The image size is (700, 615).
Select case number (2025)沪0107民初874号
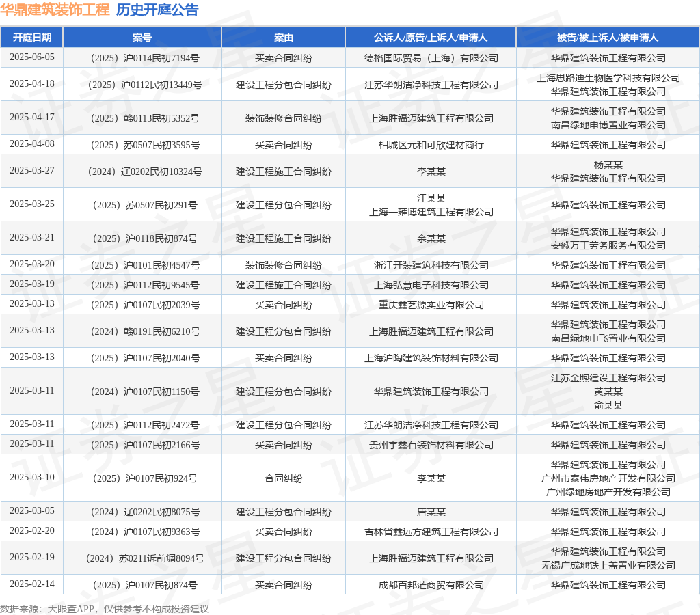[145, 585]
